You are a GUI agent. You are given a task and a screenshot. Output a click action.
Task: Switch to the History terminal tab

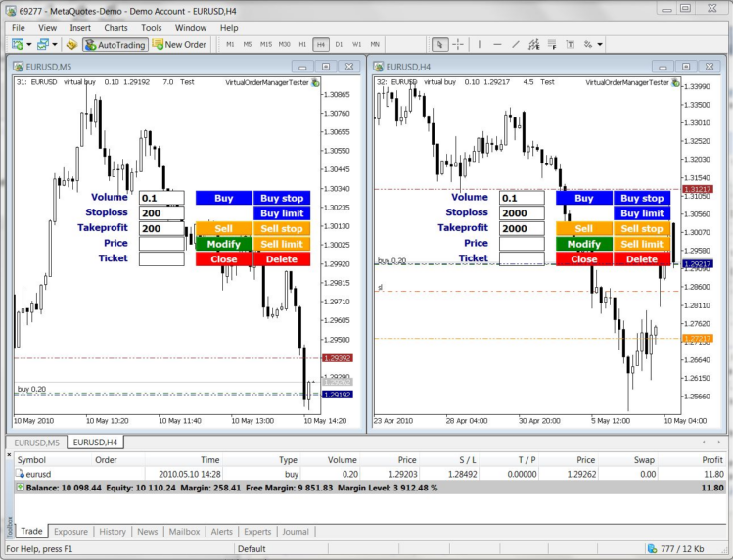coord(113,532)
